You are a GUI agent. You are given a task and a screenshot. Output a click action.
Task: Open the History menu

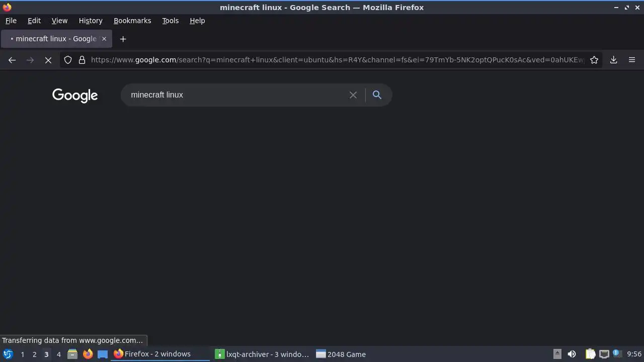91,21
